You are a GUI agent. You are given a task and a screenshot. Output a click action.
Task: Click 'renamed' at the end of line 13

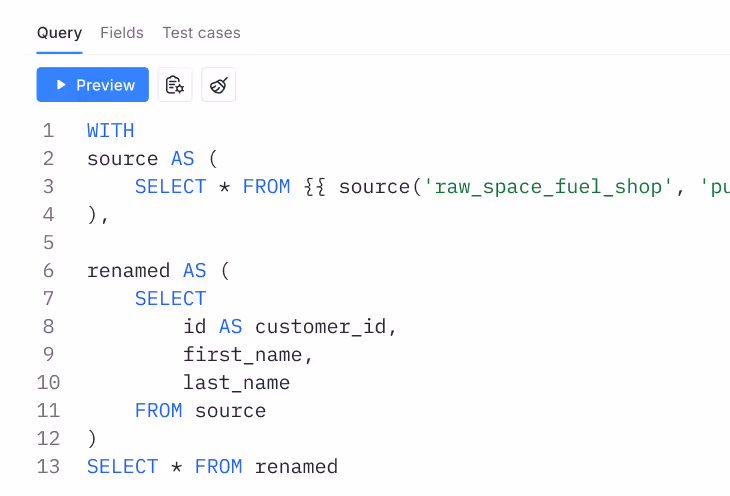pos(297,467)
